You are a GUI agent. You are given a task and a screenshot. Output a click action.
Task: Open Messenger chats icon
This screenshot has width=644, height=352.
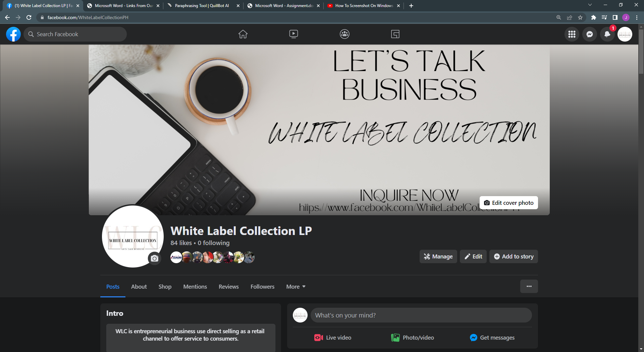click(x=590, y=34)
